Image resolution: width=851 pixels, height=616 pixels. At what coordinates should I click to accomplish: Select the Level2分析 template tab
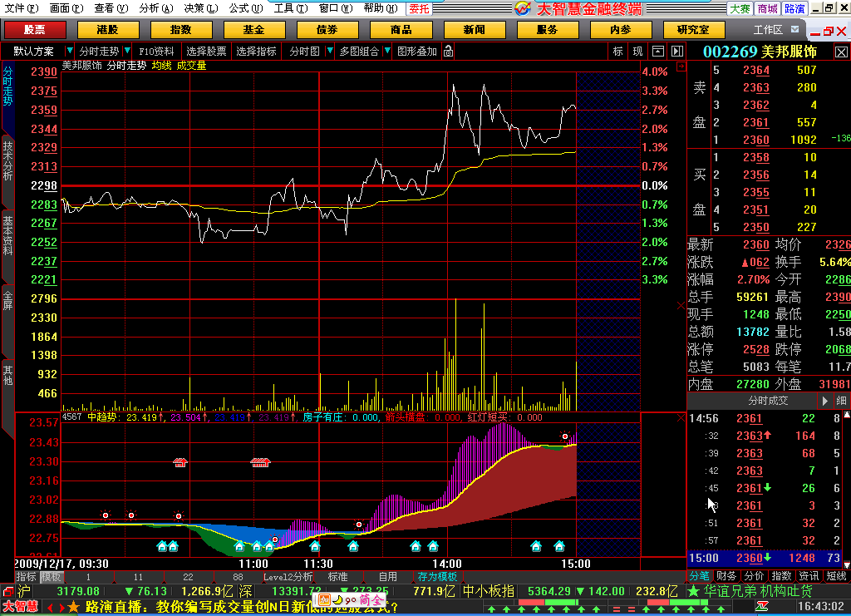click(x=288, y=576)
